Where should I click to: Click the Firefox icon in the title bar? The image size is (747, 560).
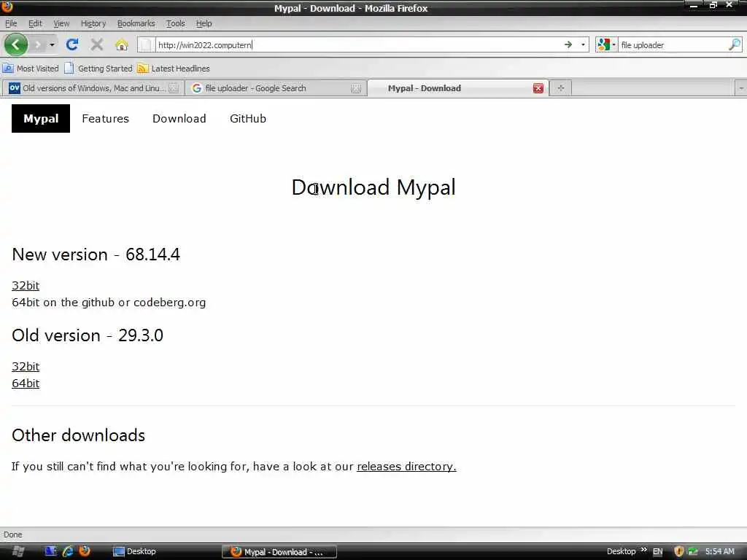(7, 6)
